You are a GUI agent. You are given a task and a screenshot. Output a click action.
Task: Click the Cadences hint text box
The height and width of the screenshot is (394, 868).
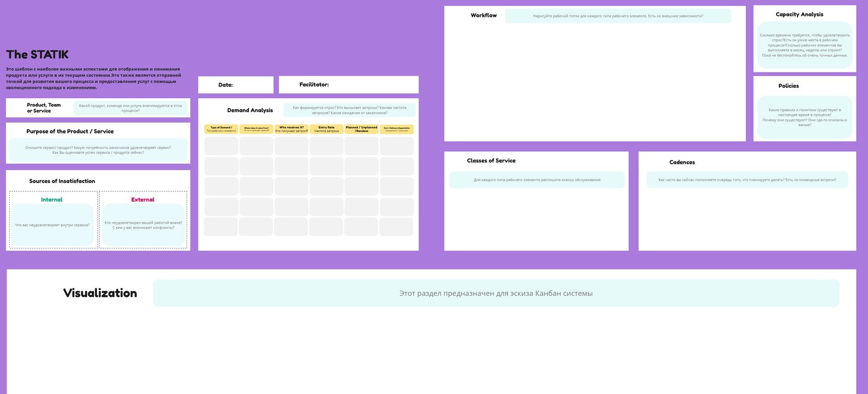coord(747,180)
